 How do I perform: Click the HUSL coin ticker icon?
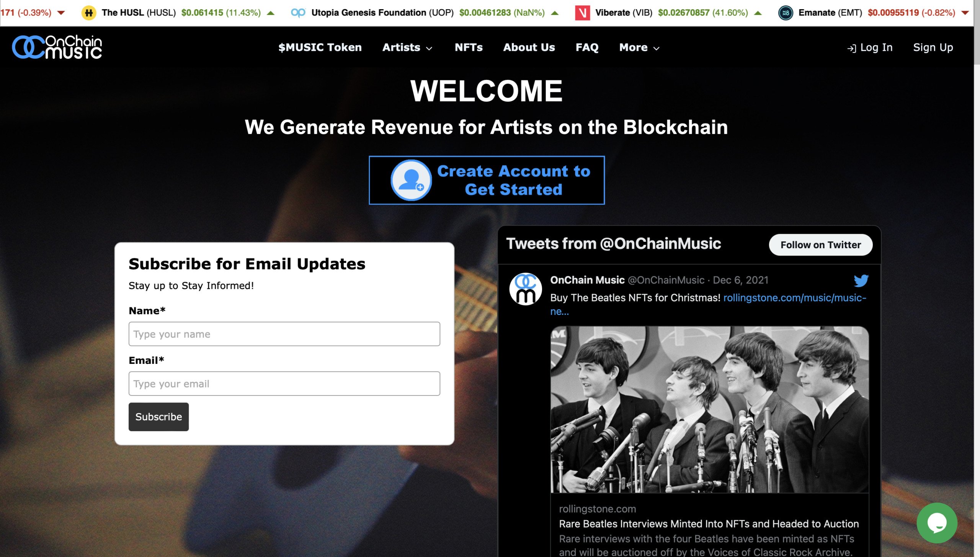click(89, 13)
